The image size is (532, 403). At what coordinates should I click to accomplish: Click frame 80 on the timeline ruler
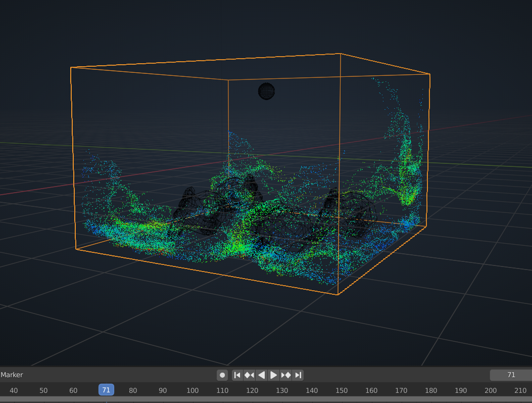pyautogui.click(x=133, y=390)
